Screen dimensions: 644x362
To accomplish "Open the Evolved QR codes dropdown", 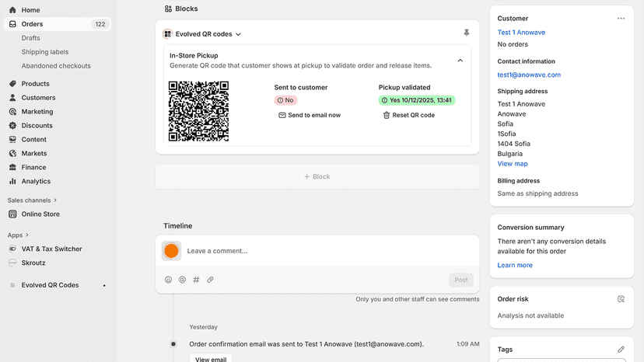I will [208, 34].
